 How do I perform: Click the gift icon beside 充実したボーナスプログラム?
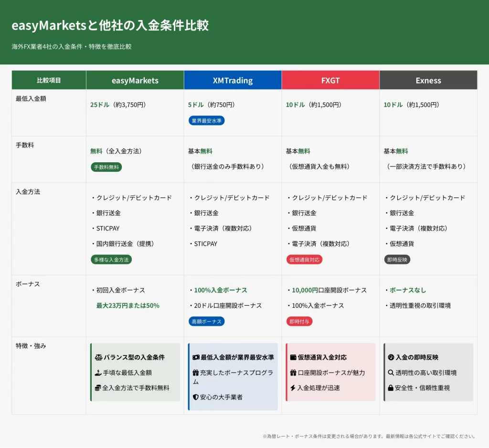[196, 373]
